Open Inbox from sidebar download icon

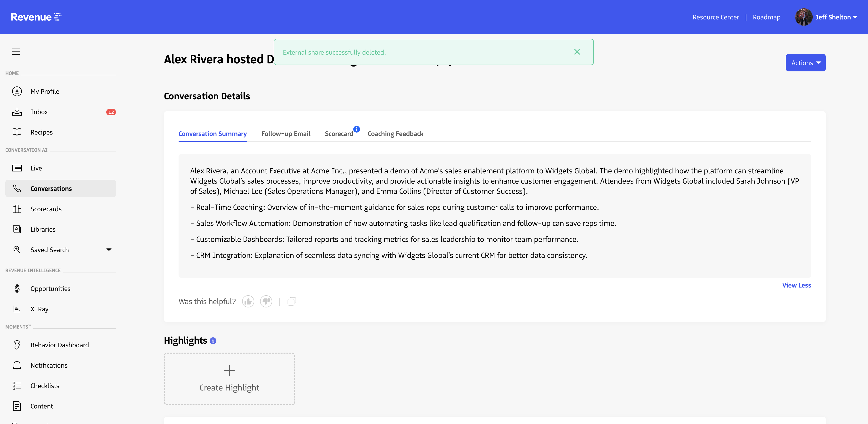tap(17, 112)
